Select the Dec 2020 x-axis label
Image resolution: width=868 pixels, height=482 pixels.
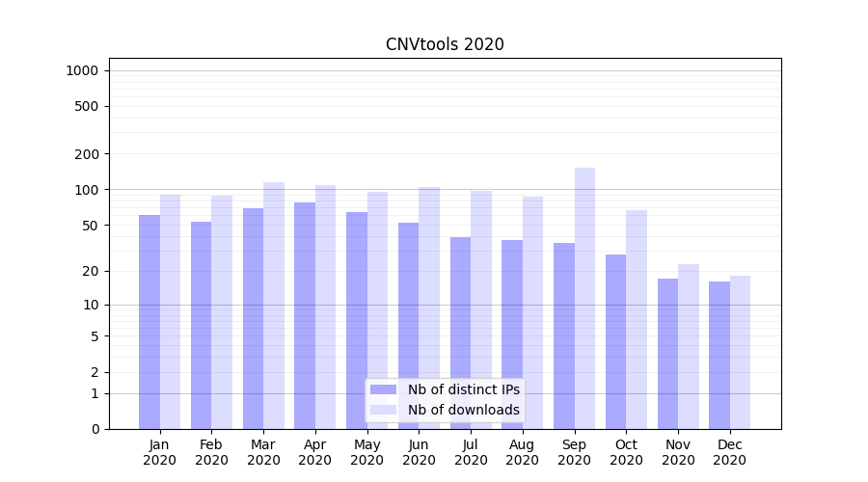[x=730, y=452]
